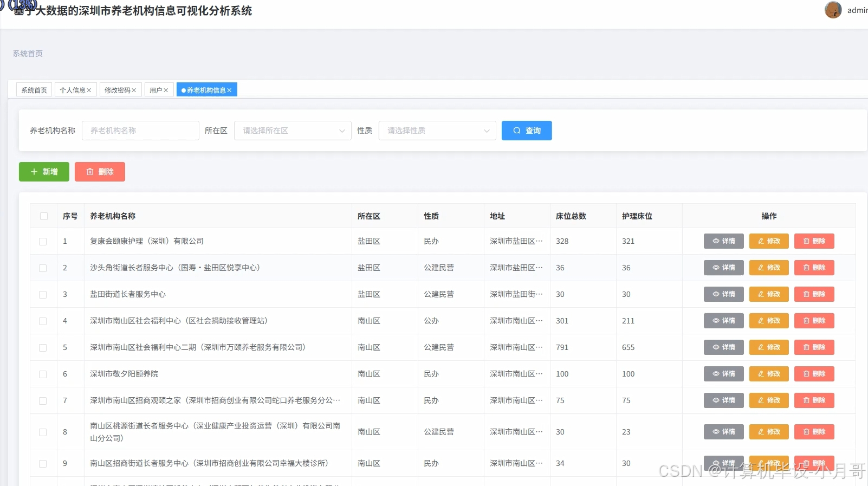The width and height of the screenshot is (868, 486).
Task: Focus the 养老机构名称 search field
Action: click(140, 131)
